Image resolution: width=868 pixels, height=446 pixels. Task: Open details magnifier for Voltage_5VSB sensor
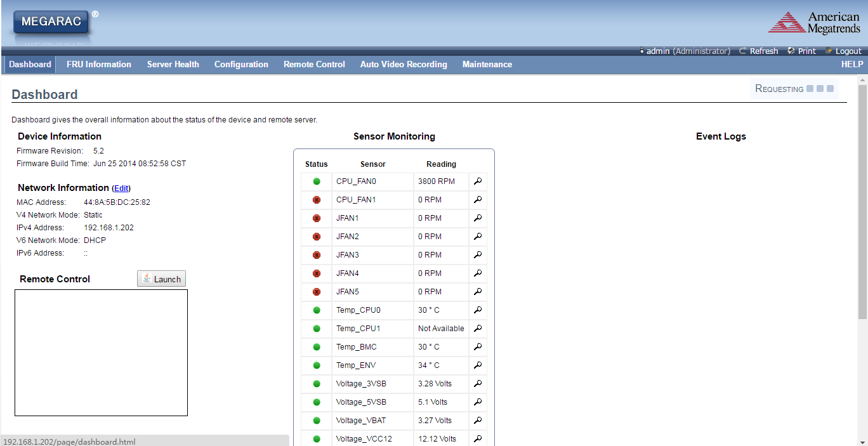pyautogui.click(x=478, y=402)
